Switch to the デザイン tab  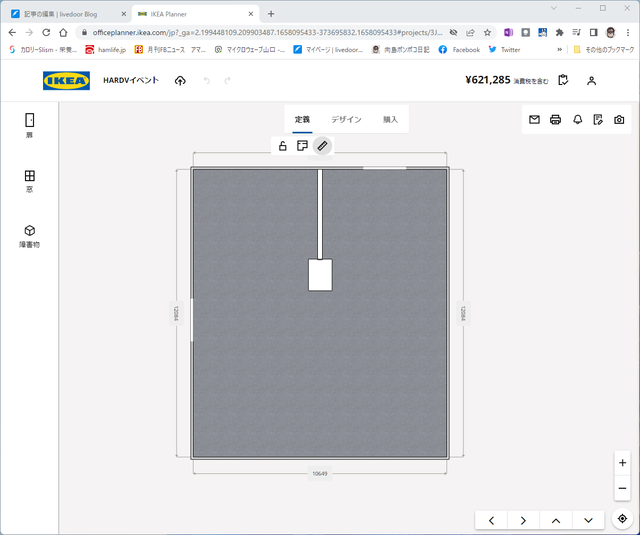pyautogui.click(x=346, y=120)
